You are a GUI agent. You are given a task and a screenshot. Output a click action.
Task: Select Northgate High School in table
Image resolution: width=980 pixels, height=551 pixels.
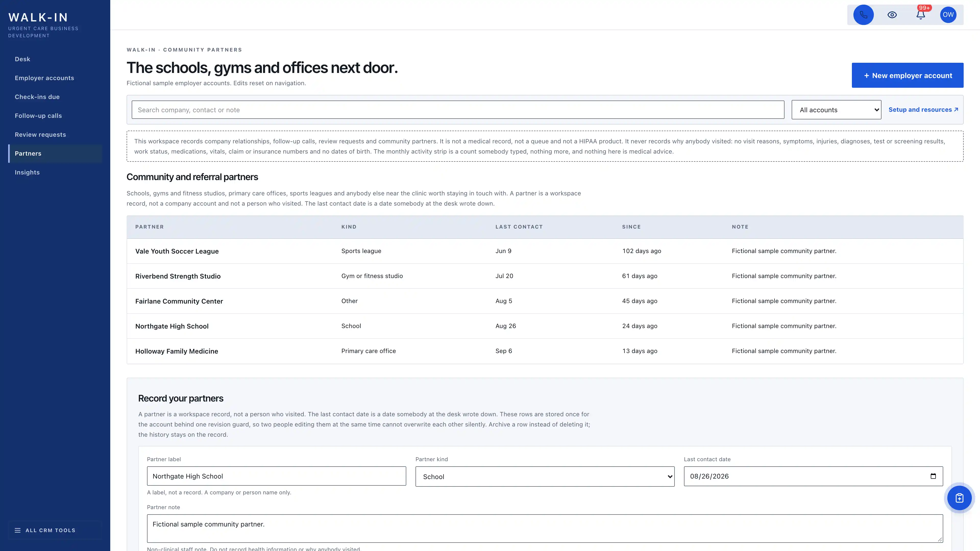(x=171, y=326)
